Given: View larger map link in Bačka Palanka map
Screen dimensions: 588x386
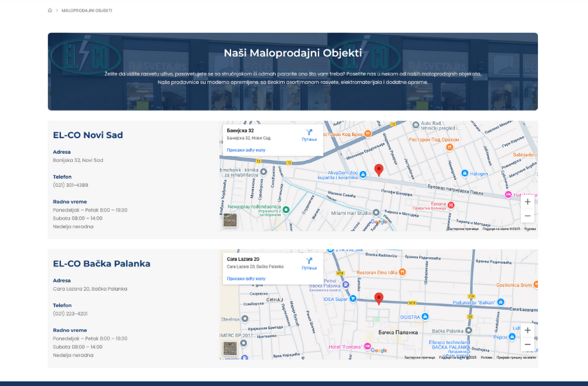Looking at the screenshot, I should pos(246,279).
